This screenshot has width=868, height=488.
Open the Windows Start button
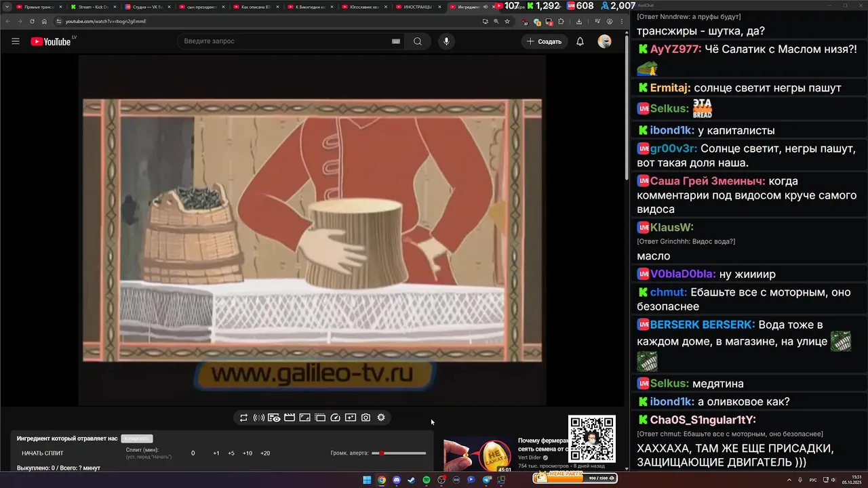tap(367, 480)
